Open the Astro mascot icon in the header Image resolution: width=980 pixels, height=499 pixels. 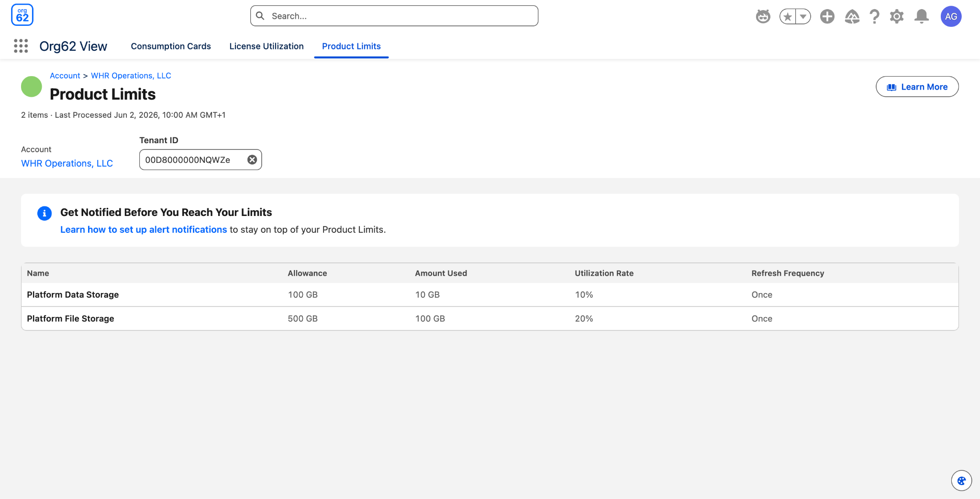763,16
